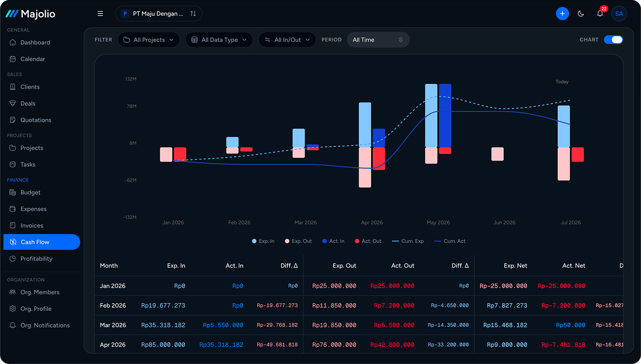Click the Org. Members people icon
Screen dimensions: 641x364
click(13, 292)
